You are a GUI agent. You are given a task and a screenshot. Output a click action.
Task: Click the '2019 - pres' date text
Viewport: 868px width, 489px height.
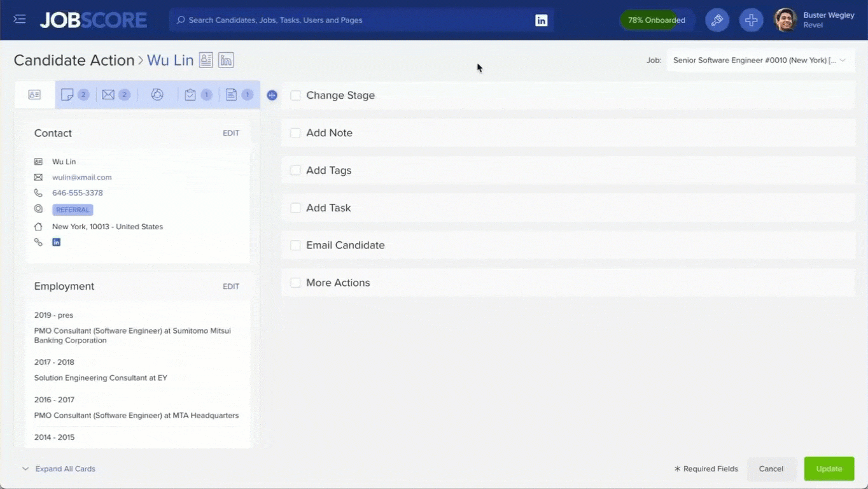tap(53, 315)
